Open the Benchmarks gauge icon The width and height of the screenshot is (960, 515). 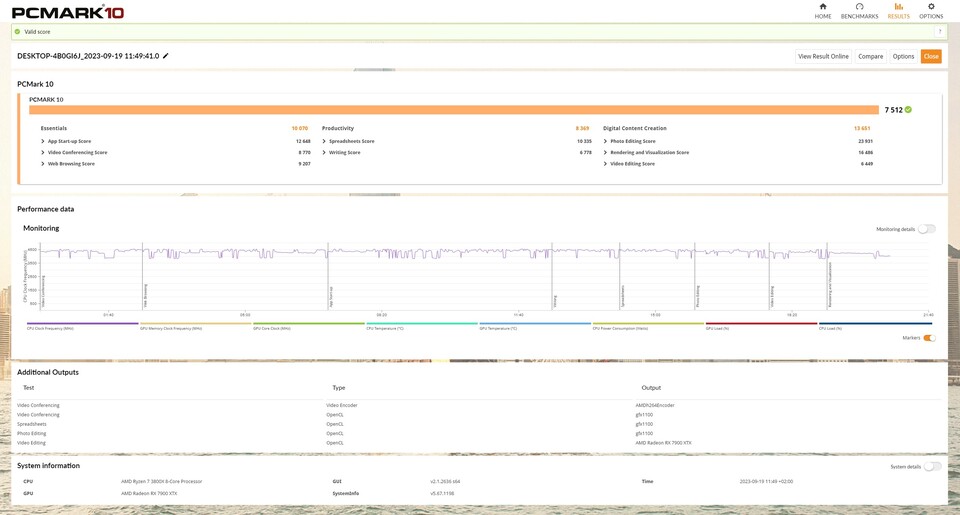click(x=859, y=7)
